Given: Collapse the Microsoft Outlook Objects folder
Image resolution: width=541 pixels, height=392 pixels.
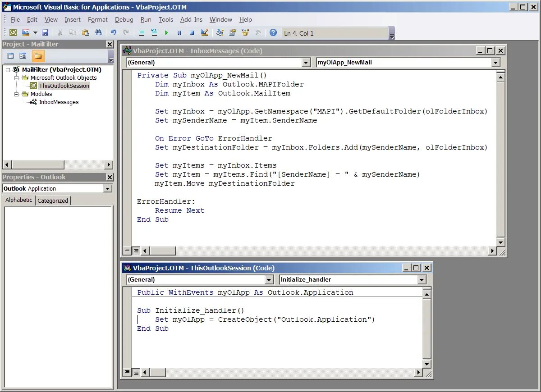Looking at the screenshot, I should pos(16,77).
